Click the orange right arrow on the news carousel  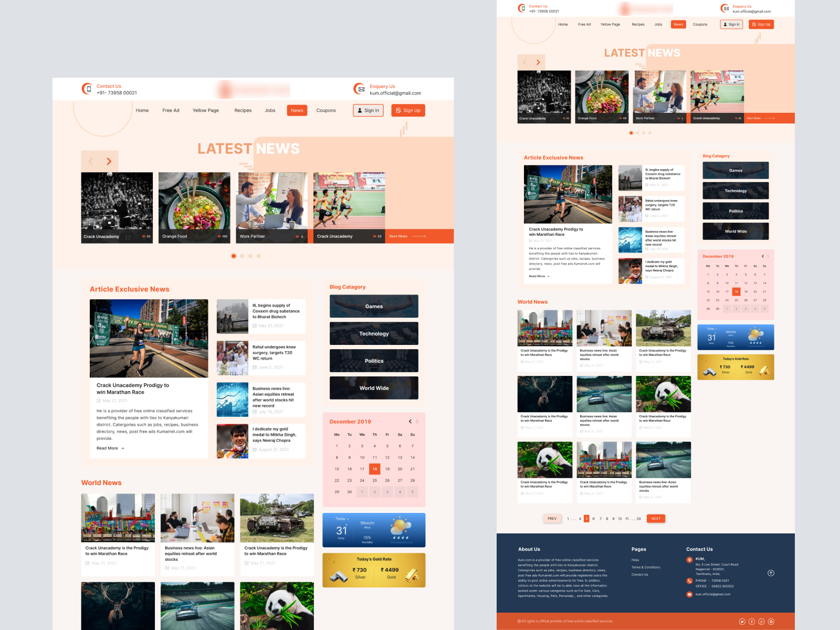(x=109, y=161)
